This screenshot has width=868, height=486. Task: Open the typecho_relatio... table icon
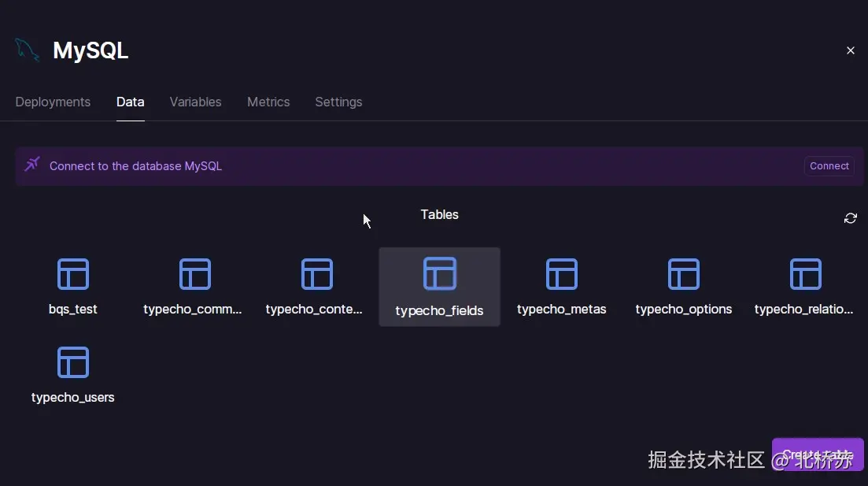pyautogui.click(x=806, y=274)
